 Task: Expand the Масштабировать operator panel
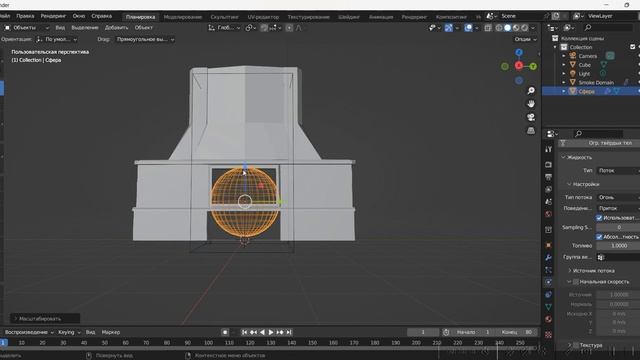tap(45, 319)
